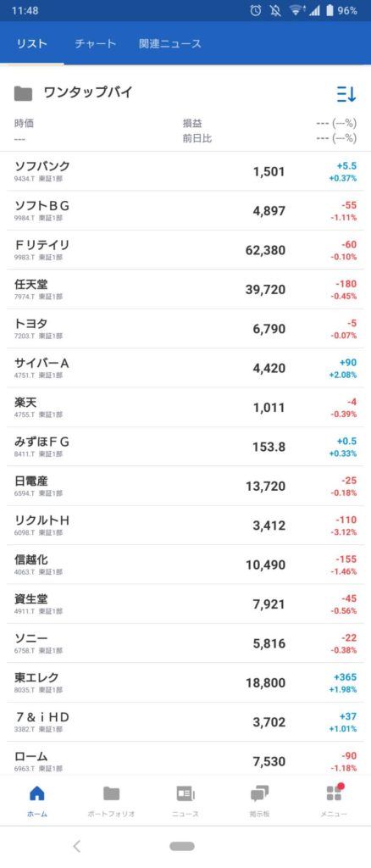
Task: Tap the Android home pill button
Action: 182,846
